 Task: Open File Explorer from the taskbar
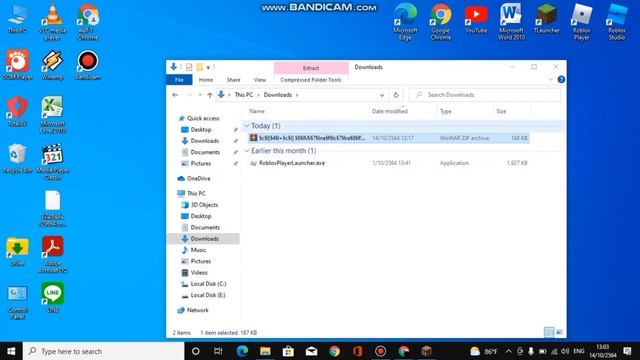click(x=265, y=351)
